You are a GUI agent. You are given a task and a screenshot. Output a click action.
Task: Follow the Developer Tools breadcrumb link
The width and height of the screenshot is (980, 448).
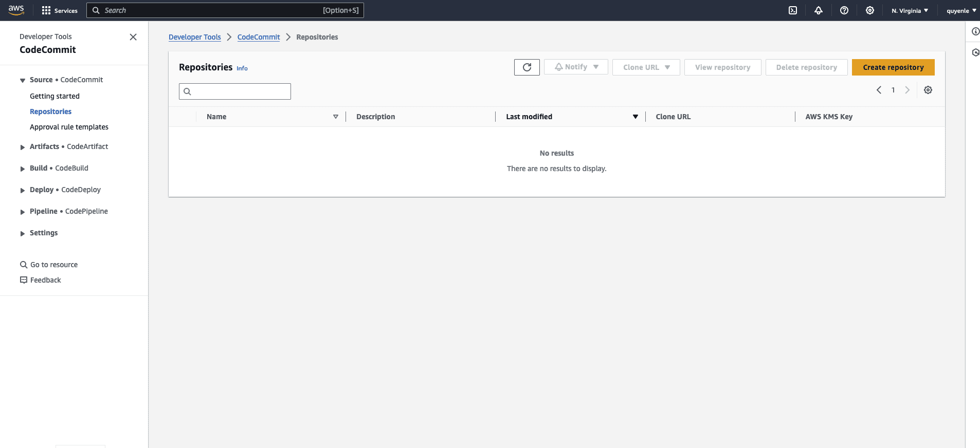click(x=195, y=37)
